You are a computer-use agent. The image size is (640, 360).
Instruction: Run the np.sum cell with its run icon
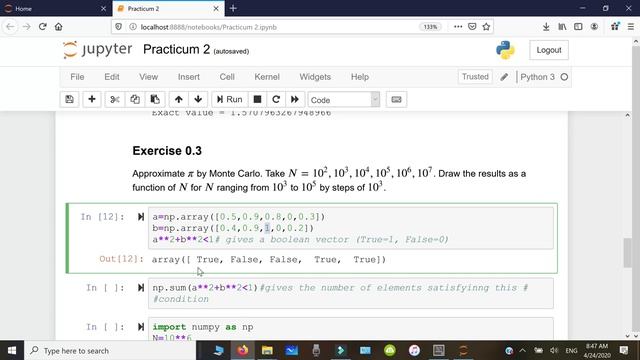(x=141, y=288)
